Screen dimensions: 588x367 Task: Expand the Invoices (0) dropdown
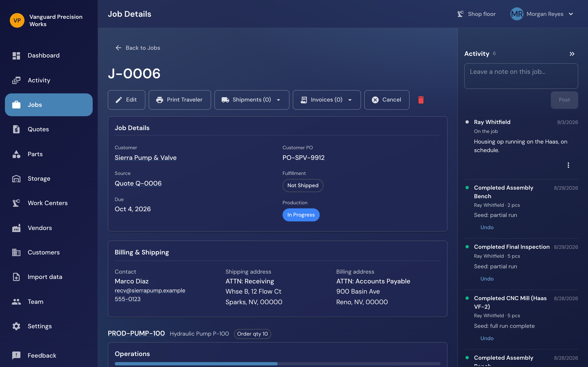tap(326, 100)
